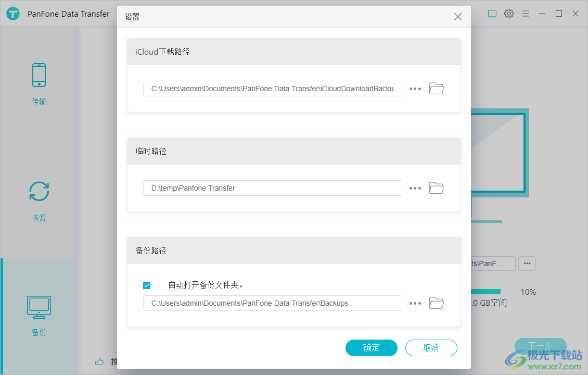588x375 pixels.
Task: Click the PanFone Data Transfer title text
Action: pos(69,14)
